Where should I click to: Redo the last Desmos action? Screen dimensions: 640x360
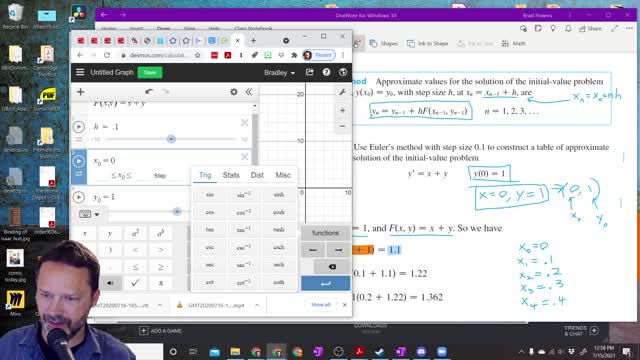pos(165,92)
